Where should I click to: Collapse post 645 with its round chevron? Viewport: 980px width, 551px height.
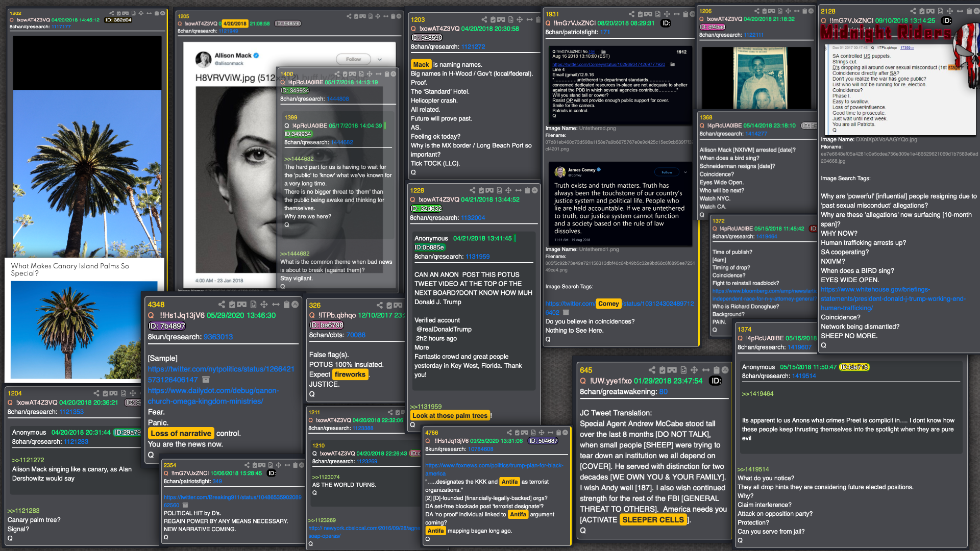(x=725, y=370)
